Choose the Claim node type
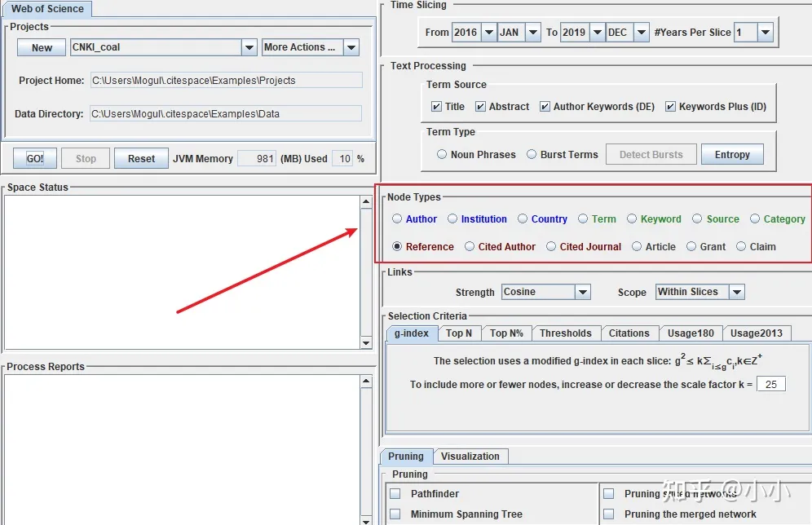The width and height of the screenshot is (812, 525). pyautogui.click(x=741, y=246)
